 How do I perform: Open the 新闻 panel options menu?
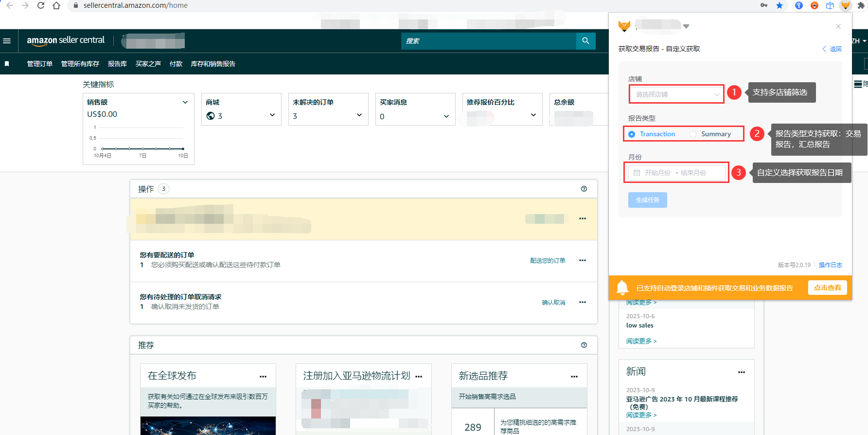coord(741,372)
